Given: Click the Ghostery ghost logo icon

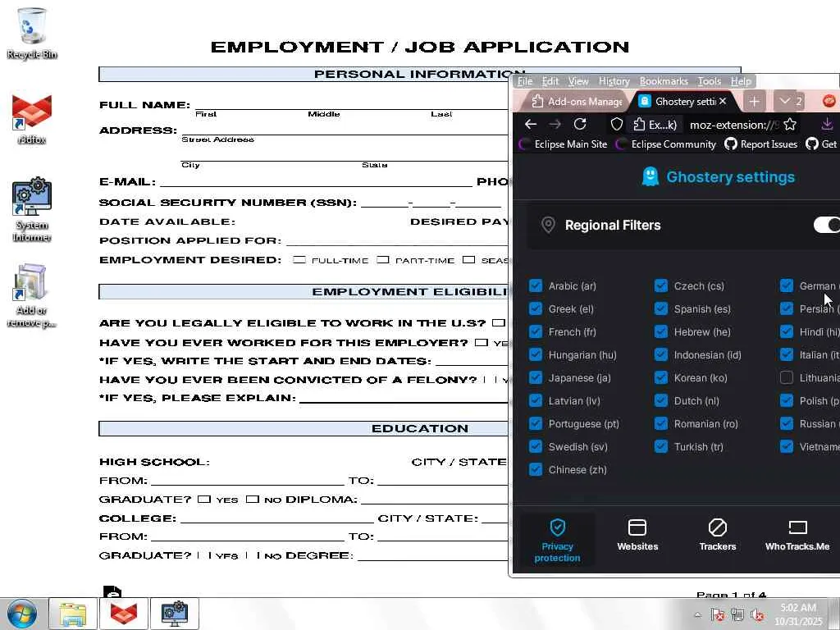Looking at the screenshot, I should pyautogui.click(x=650, y=176).
